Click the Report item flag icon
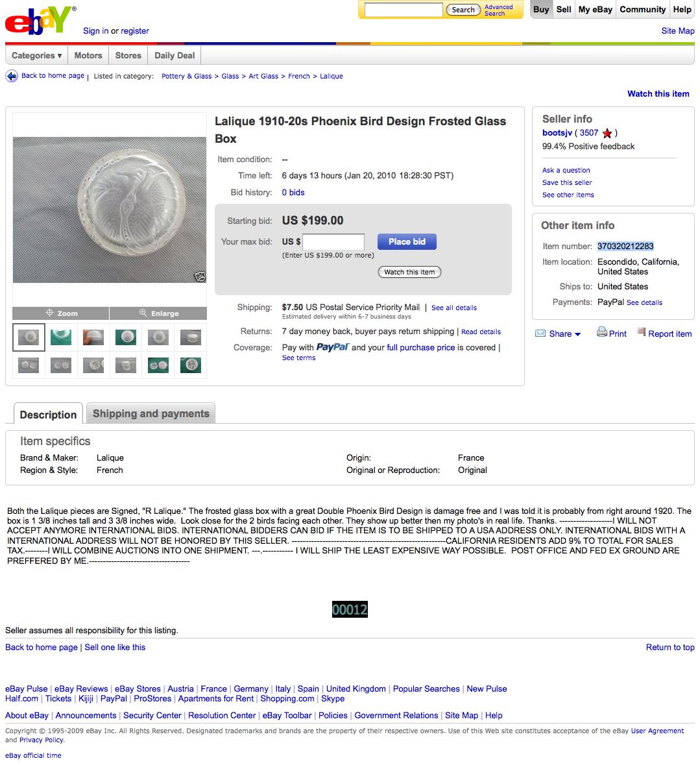The image size is (700, 765). pos(642,333)
